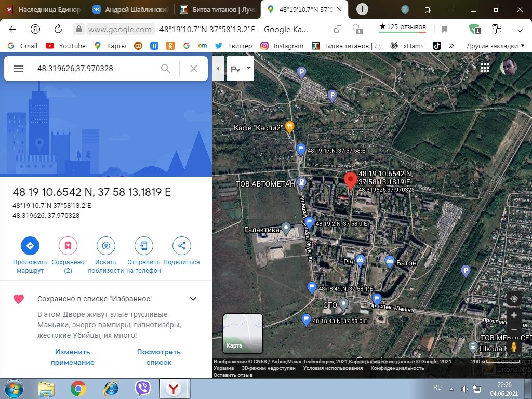Click the Share (Поделиться) icon

click(x=181, y=246)
